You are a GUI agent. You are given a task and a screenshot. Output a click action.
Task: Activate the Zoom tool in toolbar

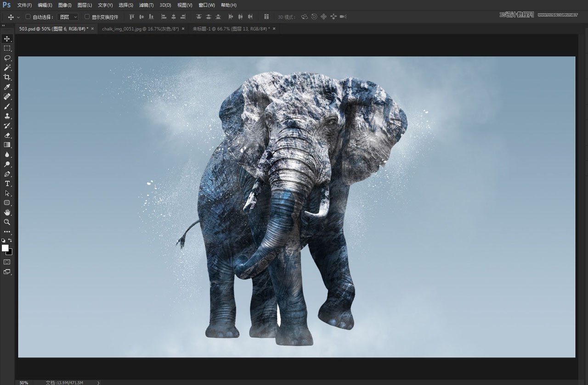point(7,222)
